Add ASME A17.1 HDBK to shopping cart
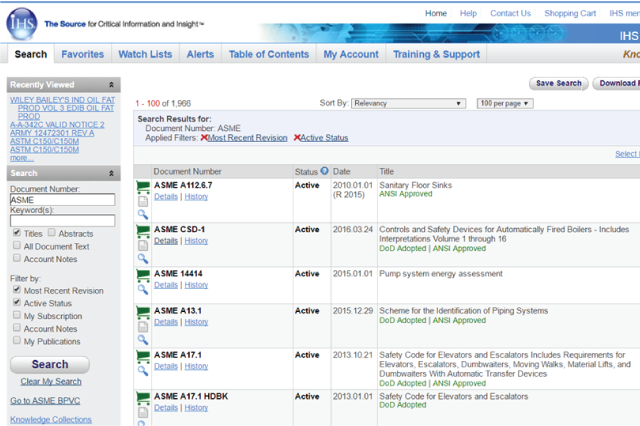The image size is (640, 426). [x=143, y=398]
